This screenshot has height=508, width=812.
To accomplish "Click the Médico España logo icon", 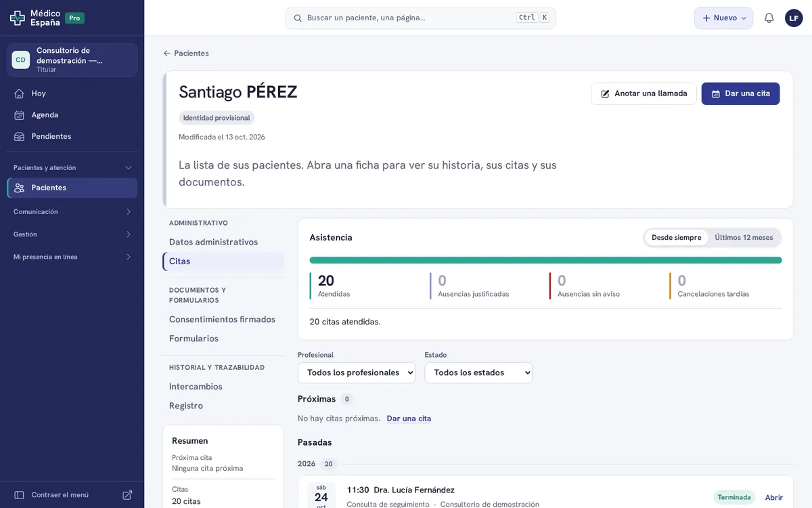I will pos(17,18).
